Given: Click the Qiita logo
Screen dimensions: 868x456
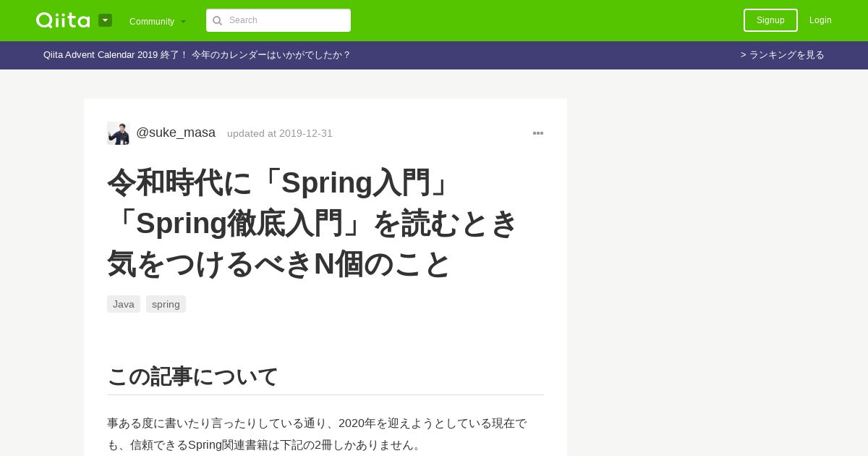Looking at the screenshot, I should coord(63,20).
